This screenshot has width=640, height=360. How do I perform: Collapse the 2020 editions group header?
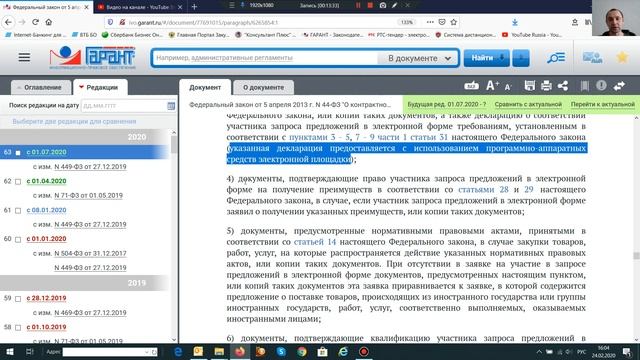[x=84, y=137]
